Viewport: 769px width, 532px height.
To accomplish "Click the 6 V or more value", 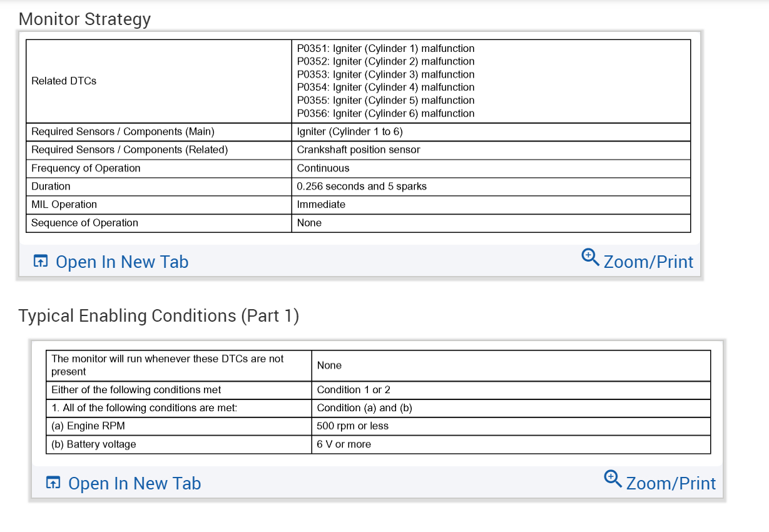I will pos(344,444).
